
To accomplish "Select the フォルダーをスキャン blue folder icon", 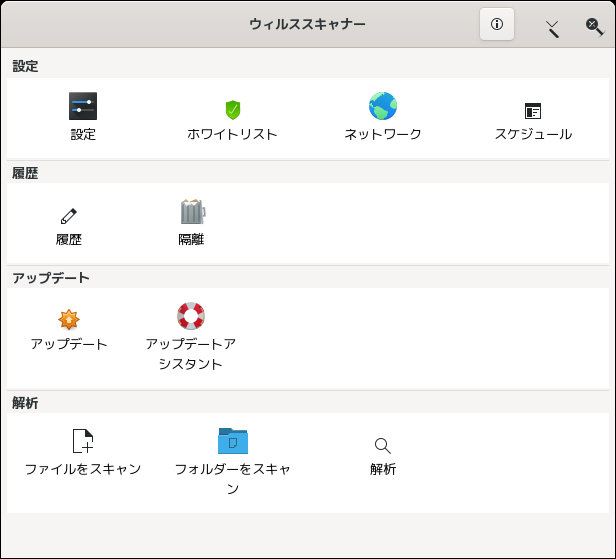I will (233, 441).
